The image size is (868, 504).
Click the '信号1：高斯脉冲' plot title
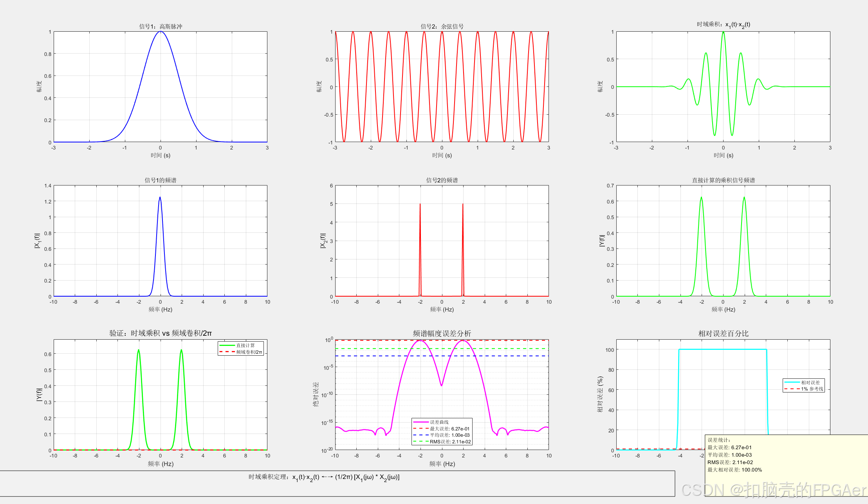click(161, 26)
